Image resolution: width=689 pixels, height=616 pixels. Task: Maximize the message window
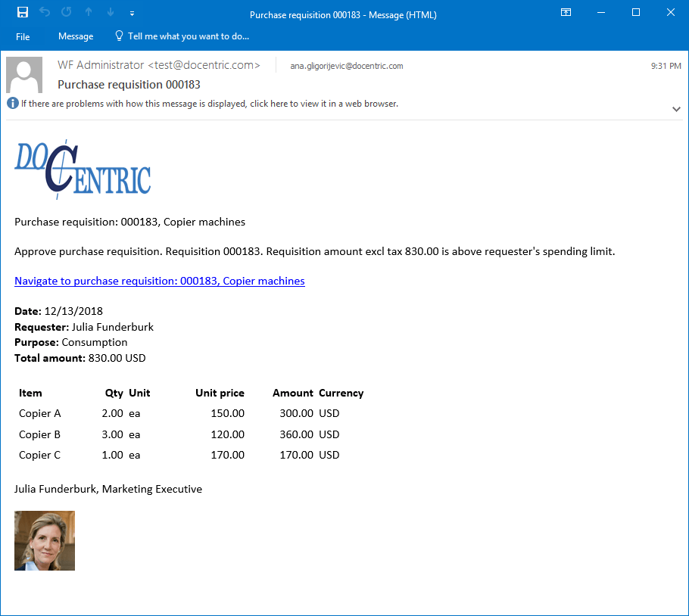636,12
